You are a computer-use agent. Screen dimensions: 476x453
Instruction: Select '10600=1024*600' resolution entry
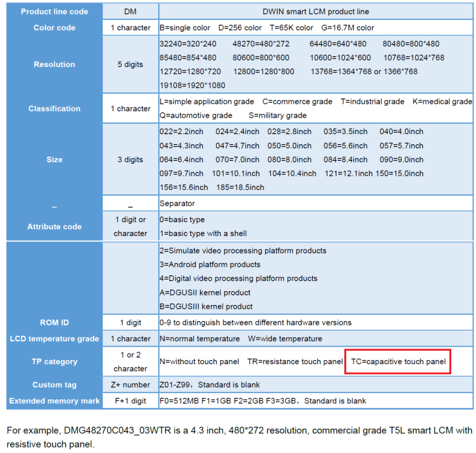340,58
